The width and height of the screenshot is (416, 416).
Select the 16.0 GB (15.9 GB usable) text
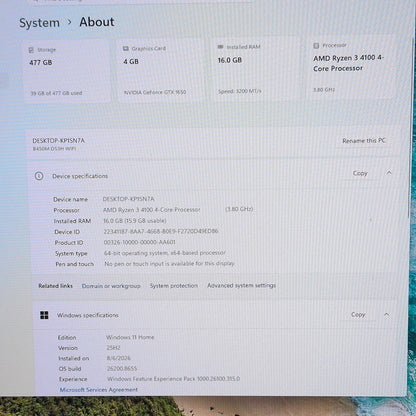tap(135, 221)
